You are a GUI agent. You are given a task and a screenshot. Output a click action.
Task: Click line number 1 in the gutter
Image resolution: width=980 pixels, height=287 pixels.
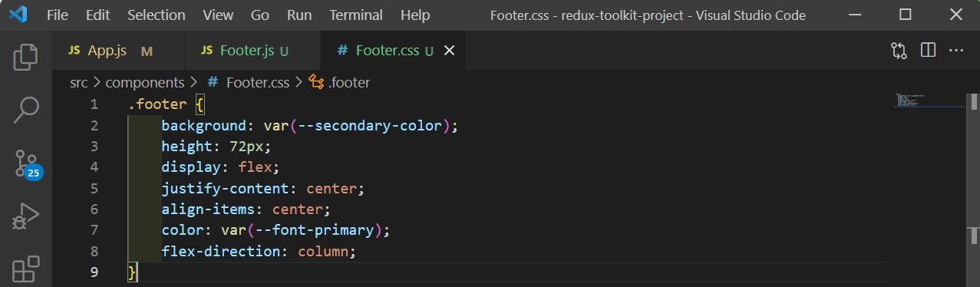94,104
